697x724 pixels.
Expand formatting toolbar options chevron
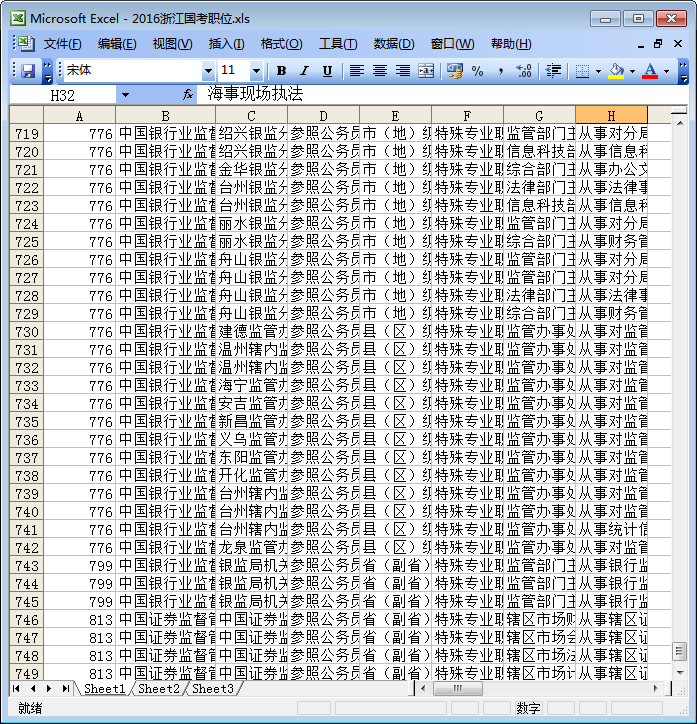pyautogui.click(x=683, y=71)
